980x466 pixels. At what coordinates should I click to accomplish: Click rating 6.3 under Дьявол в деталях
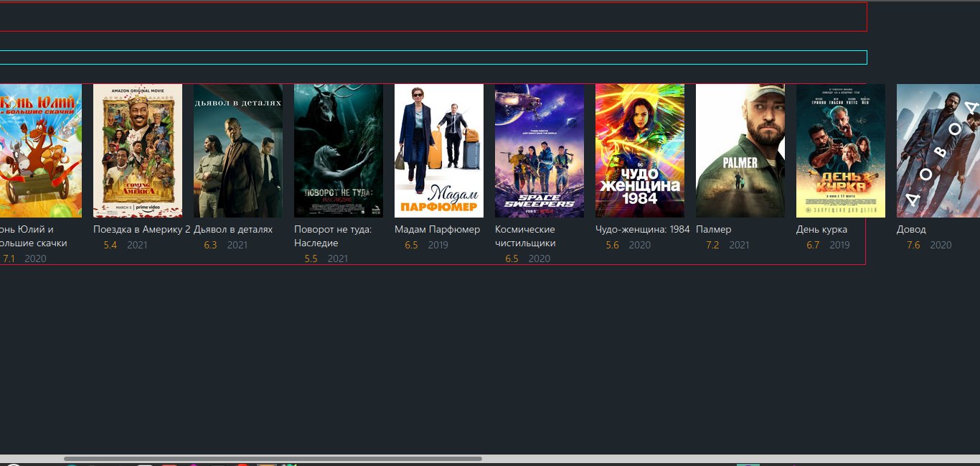(210, 246)
